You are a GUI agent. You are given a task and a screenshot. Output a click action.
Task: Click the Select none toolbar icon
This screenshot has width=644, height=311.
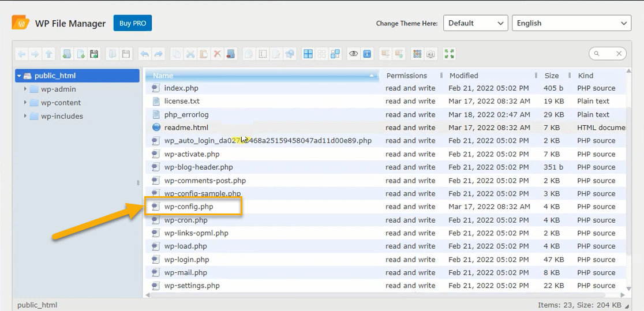point(321,54)
